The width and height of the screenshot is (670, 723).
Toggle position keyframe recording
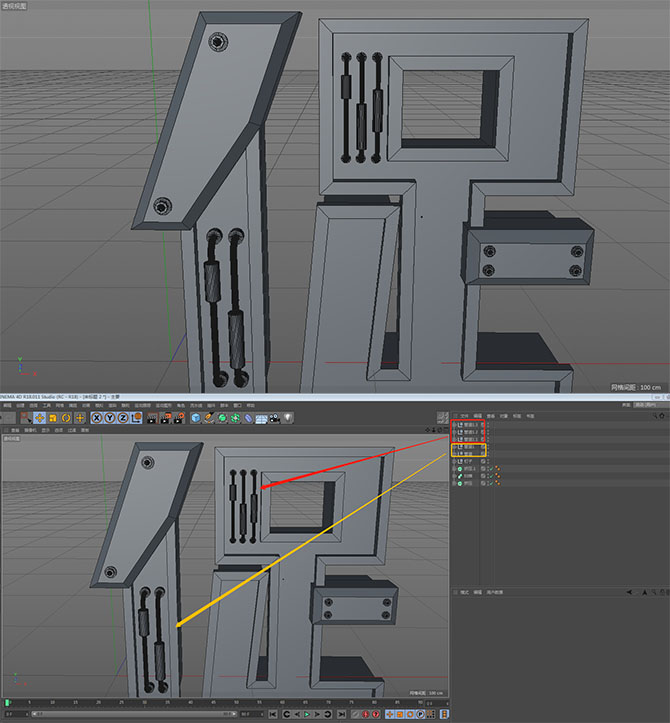click(390, 714)
